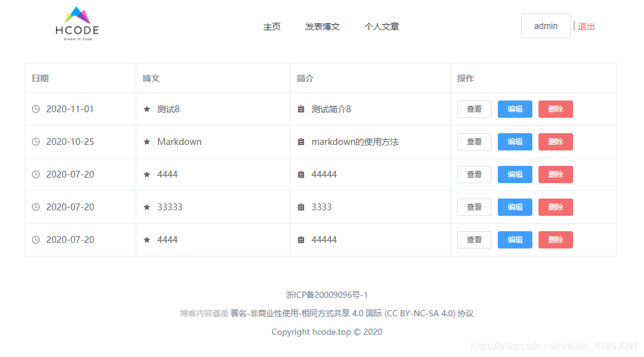Click the post title 测试8
The width and height of the screenshot is (644, 357).
click(x=168, y=109)
